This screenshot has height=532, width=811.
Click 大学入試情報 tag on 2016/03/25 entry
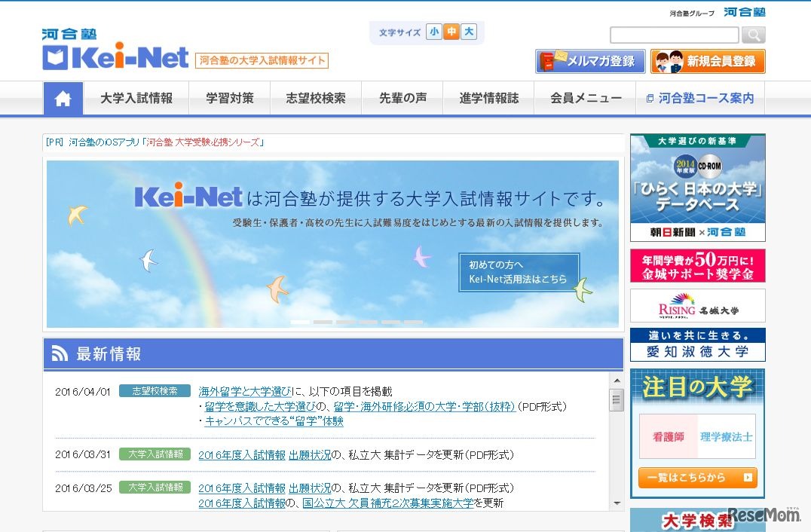point(155,487)
